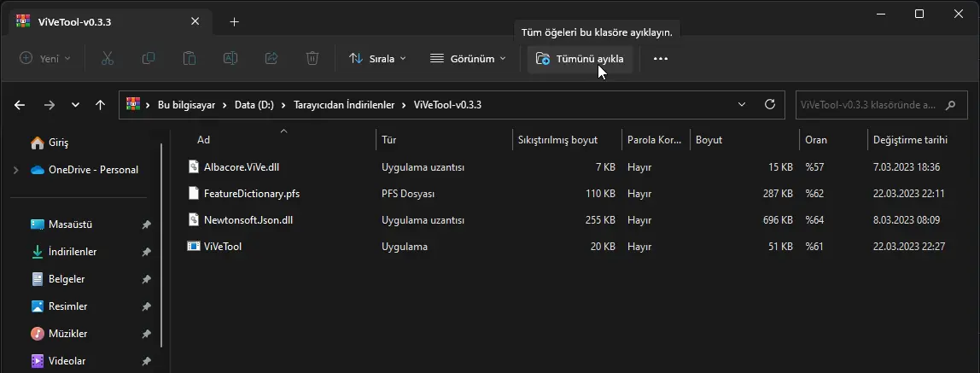This screenshot has width=980, height=373.
Task: Expand chevron after Data (D:) breadcrumb
Action: click(284, 105)
